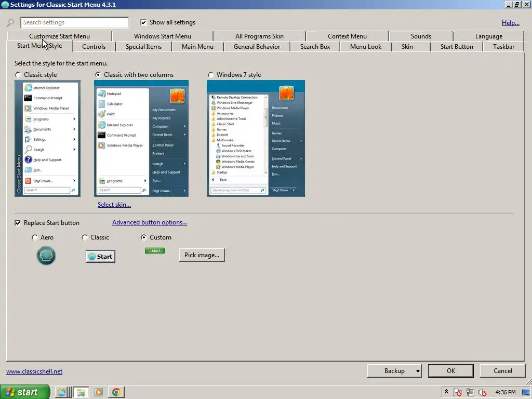Screen dimensions: 532x399
Task: Select the Custom start button radio option
Action: tap(144, 237)
